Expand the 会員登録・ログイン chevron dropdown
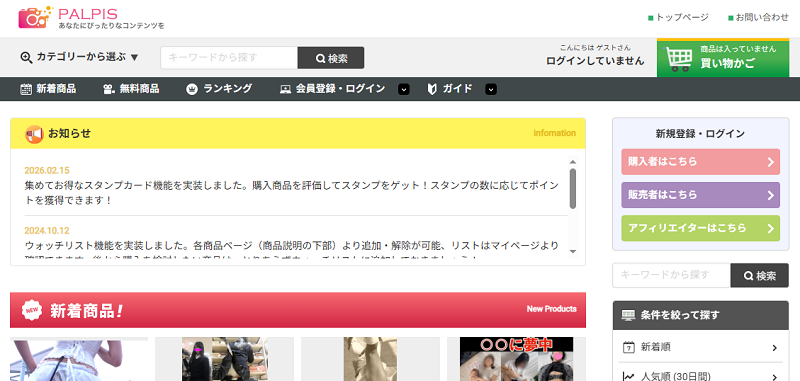This screenshot has width=800, height=381. [404, 89]
